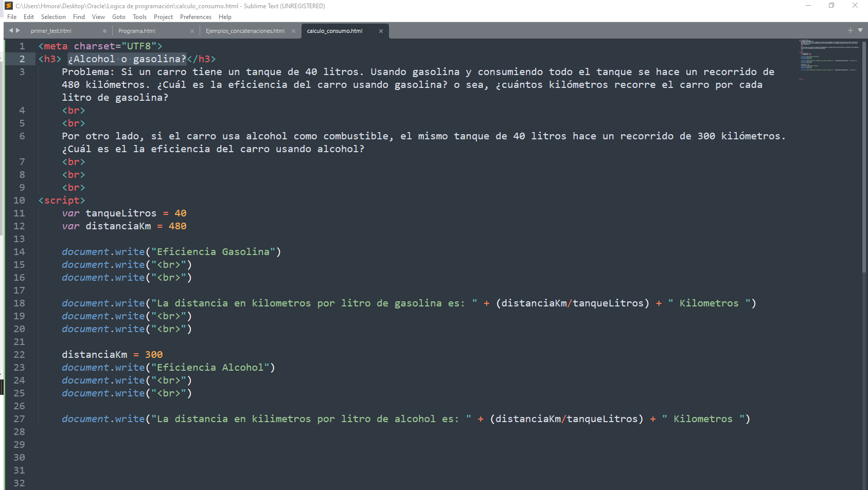Viewport: 868px width, 490px height.
Task: Switch to Ejemplos_concatenaciones.html tab
Action: [x=245, y=31]
